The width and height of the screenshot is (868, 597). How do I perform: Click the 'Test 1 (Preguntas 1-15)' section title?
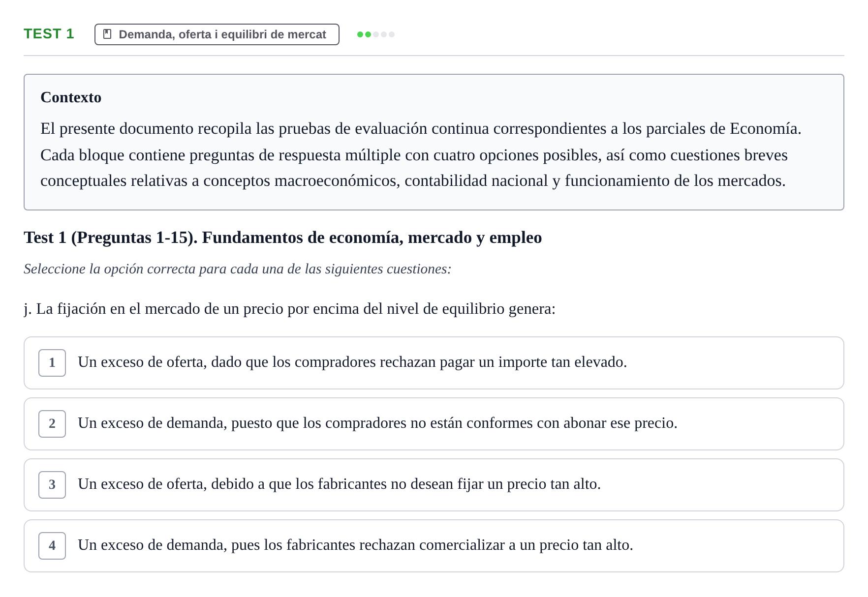[x=283, y=238]
